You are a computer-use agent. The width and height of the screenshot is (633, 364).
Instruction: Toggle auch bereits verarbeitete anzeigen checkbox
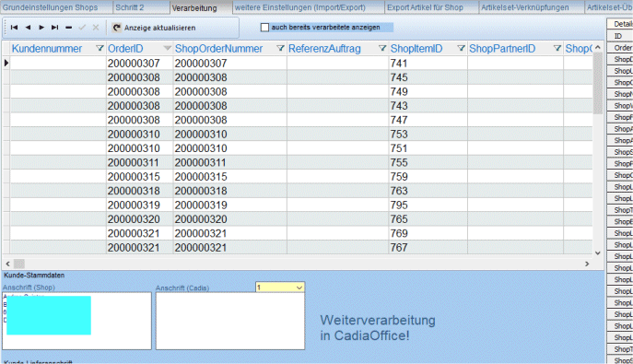(x=264, y=28)
